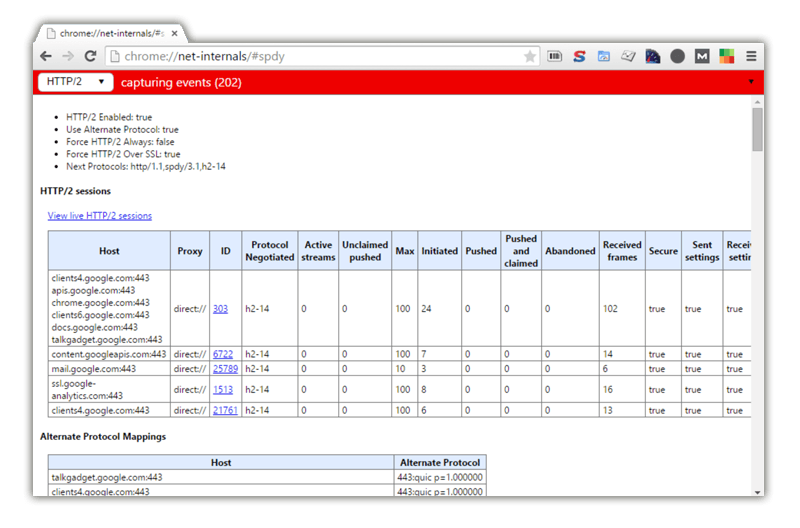Click the vertical scrollbar thumb
Viewport: 800px width, 528px height.
(758, 130)
